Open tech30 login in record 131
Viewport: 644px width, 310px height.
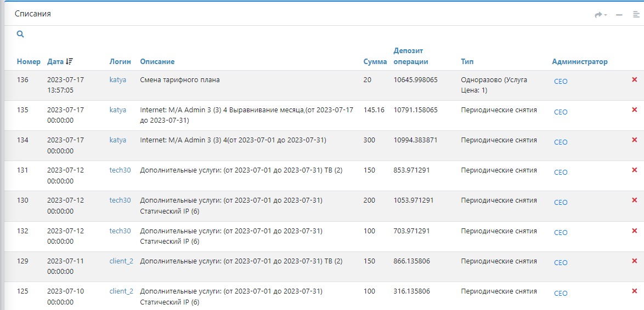point(120,170)
